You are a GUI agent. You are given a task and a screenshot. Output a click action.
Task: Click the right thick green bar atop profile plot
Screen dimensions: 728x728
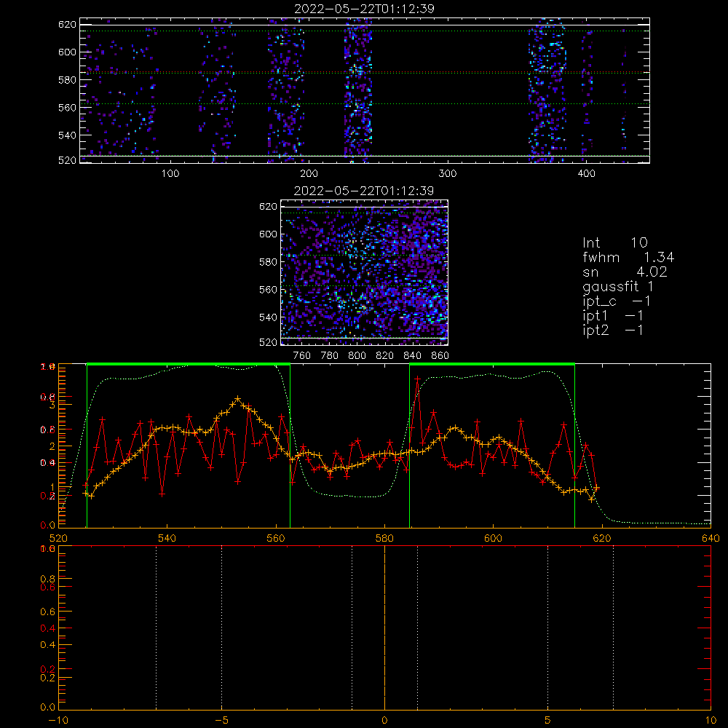coord(492,364)
